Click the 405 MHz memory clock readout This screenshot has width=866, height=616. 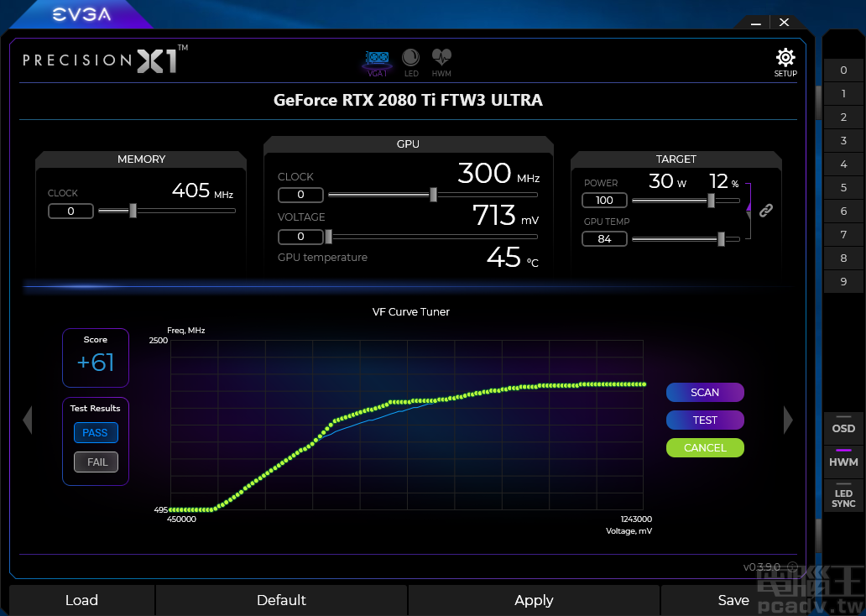[202, 191]
